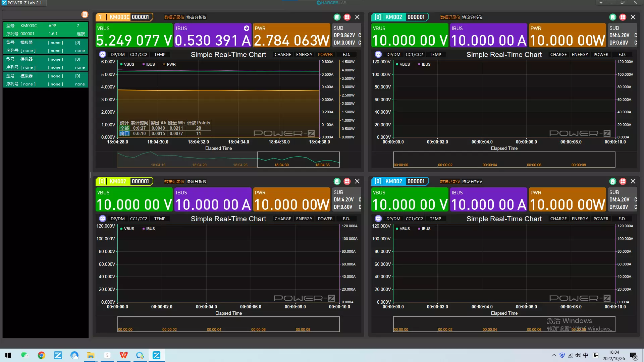The image size is (644, 362).
Task: Toggle the IBUS legend entry in KM003C chart
Action: (x=149, y=64)
